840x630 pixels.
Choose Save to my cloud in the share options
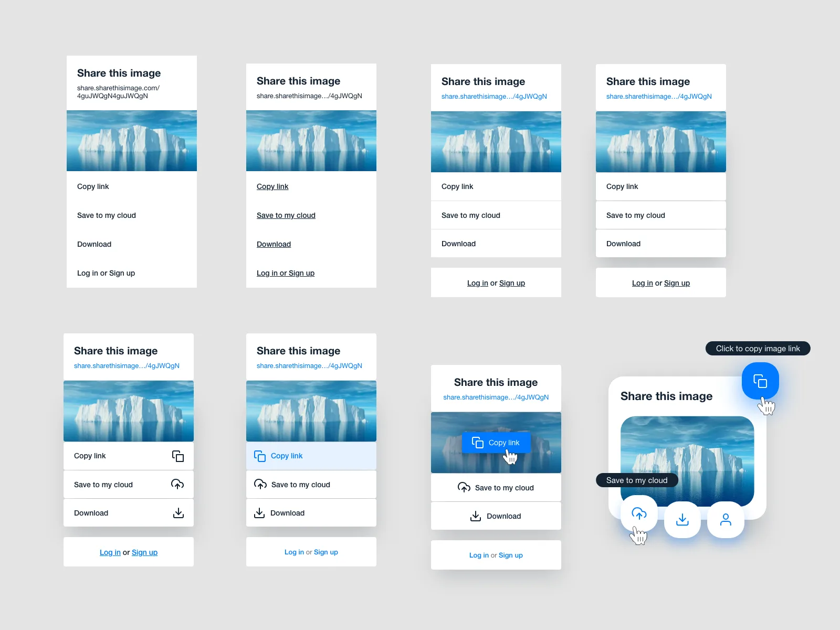(107, 215)
